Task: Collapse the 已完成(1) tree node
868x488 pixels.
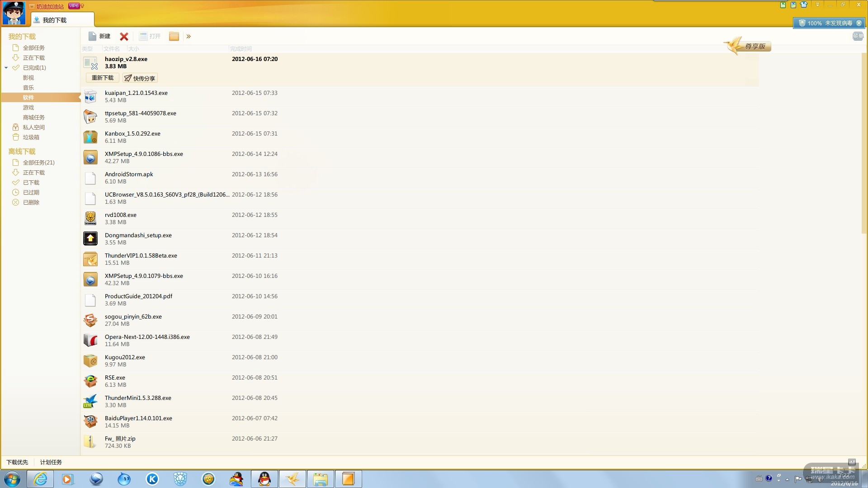Action: (6, 68)
